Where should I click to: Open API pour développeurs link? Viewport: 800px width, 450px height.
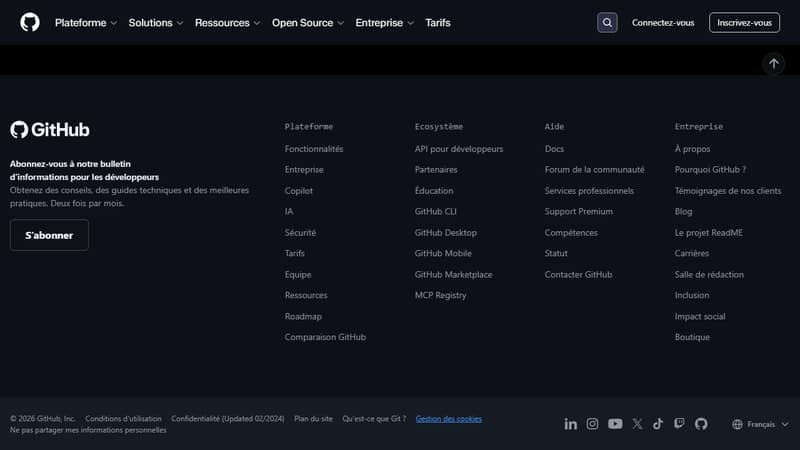[459, 149]
